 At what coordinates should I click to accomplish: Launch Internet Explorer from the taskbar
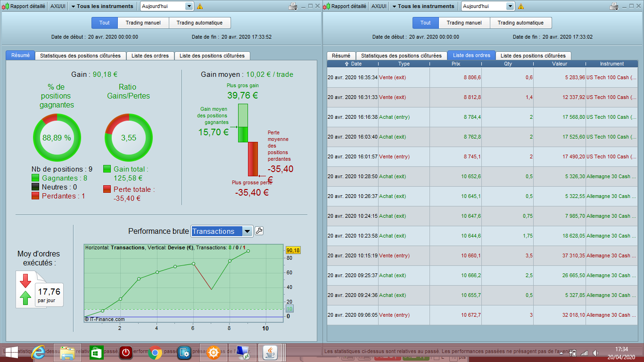click(x=39, y=352)
